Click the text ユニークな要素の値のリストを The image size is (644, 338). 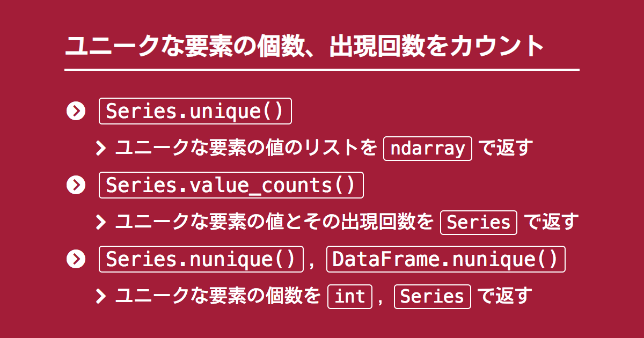pyautogui.click(x=246, y=149)
